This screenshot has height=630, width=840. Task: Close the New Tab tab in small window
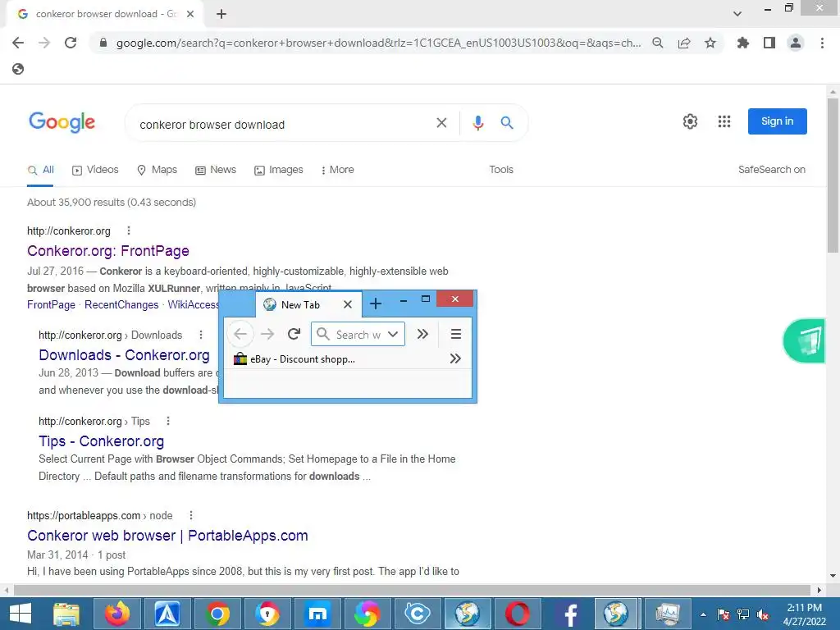pos(348,304)
